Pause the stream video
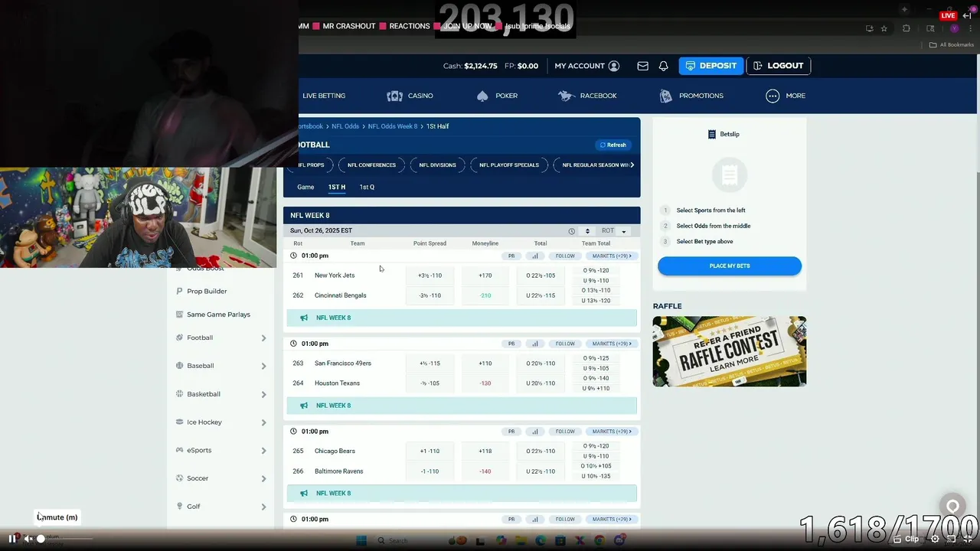 coord(12,539)
